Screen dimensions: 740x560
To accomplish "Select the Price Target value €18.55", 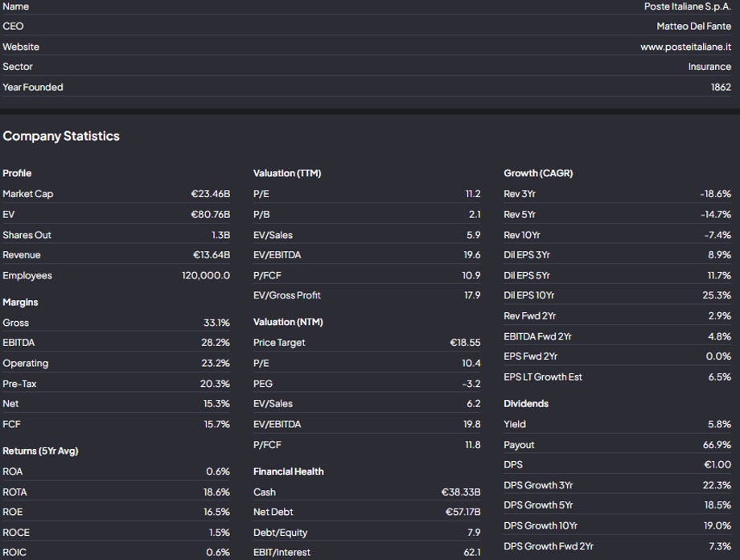I will click(x=466, y=342).
